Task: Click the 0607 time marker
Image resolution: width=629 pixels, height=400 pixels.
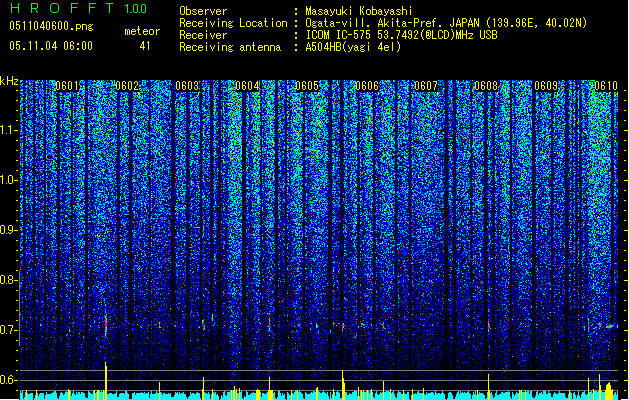Action: tap(426, 86)
